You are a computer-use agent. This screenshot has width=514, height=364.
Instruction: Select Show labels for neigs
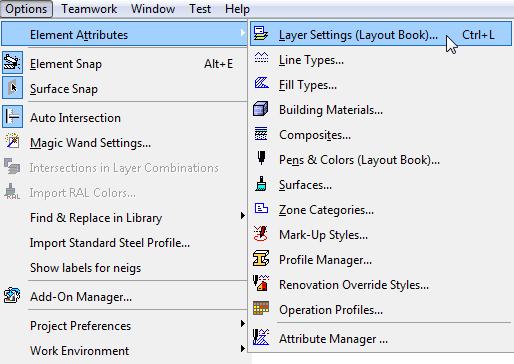(85, 268)
